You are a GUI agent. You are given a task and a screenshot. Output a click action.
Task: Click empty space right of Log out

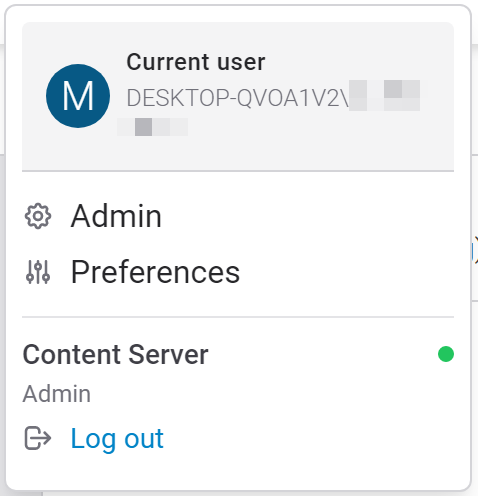pyautogui.click(x=309, y=439)
